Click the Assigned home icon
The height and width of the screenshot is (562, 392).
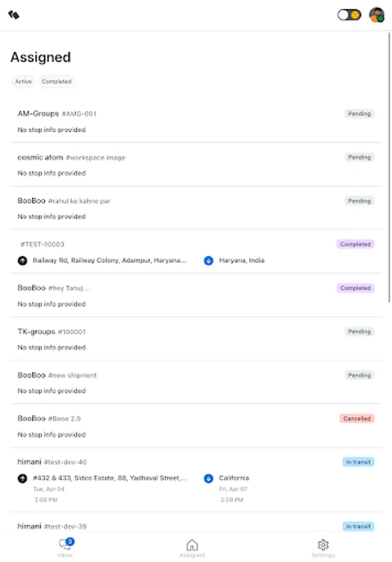pyautogui.click(x=192, y=545)
